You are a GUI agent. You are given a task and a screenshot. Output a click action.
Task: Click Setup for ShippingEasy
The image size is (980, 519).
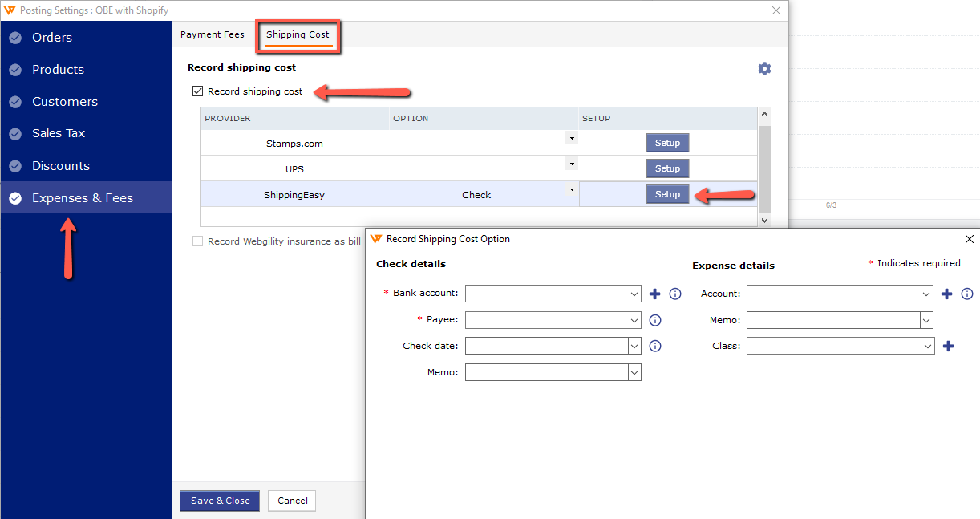tap(667, 194)
